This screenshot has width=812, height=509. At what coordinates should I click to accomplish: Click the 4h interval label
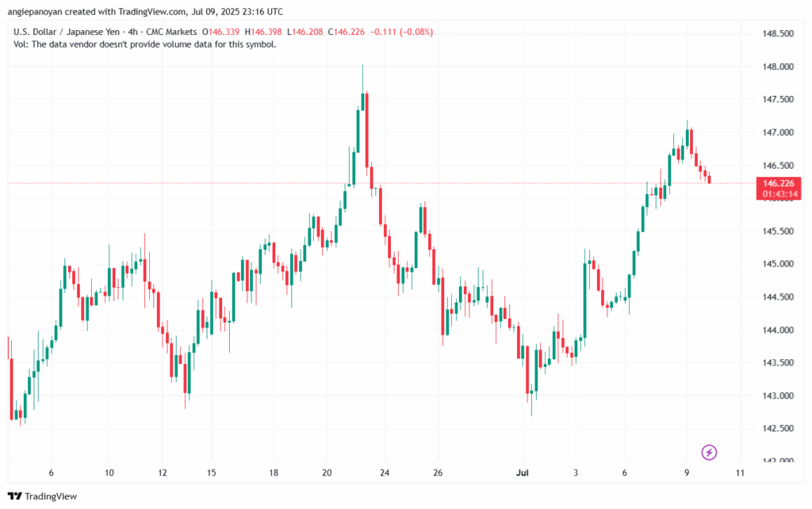(133, 32)
